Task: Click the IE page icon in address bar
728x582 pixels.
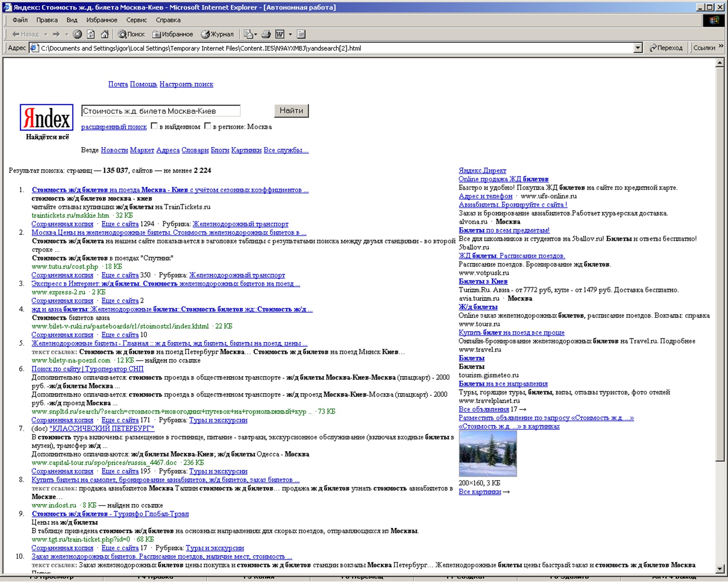Action: point(35,48)
